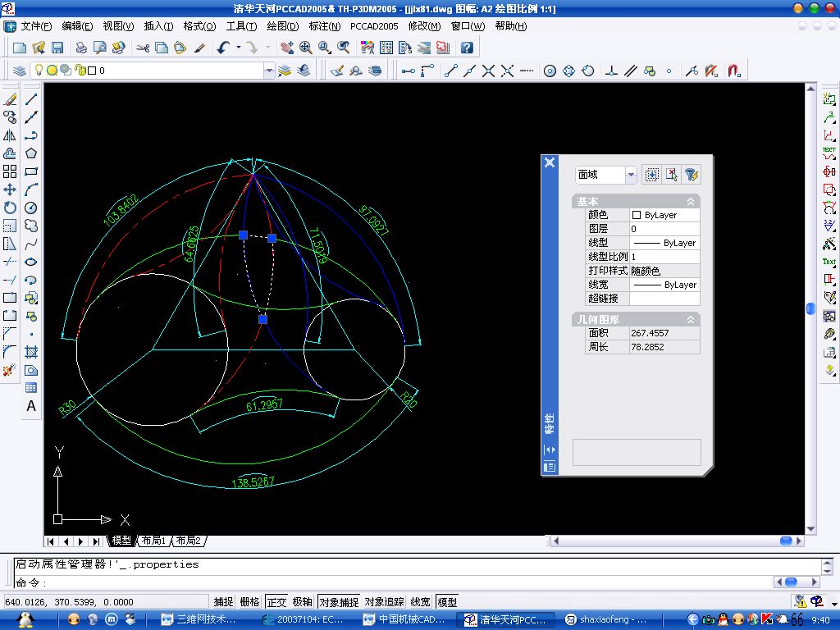Click the Save icon in the toolbar
The height and width of the screenshot is (630, 840).
(x=57, y=48)
